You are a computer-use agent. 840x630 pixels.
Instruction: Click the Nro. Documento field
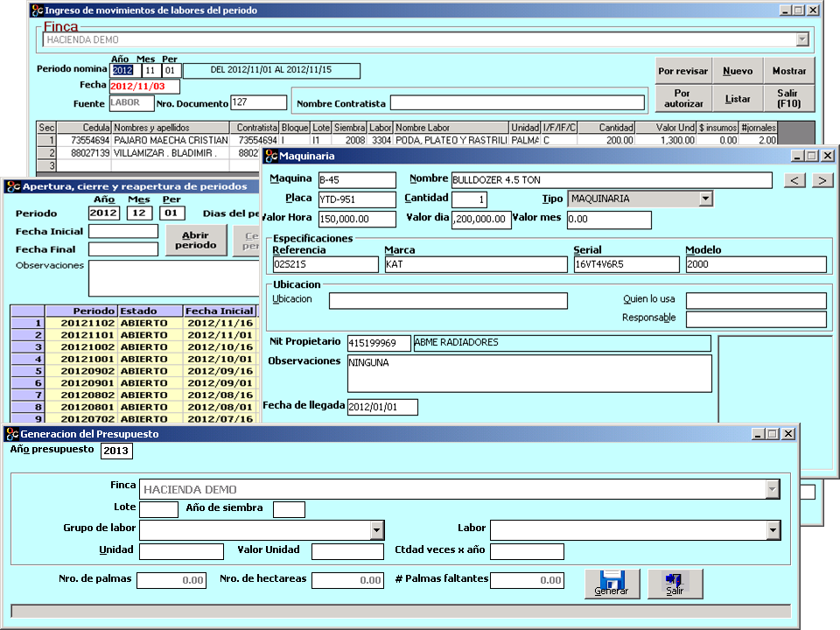[259, 103]
